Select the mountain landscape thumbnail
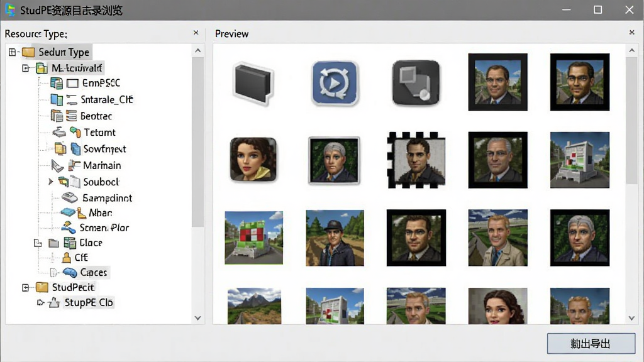This screenshot has height=362, width=644. tap(254, 306)
